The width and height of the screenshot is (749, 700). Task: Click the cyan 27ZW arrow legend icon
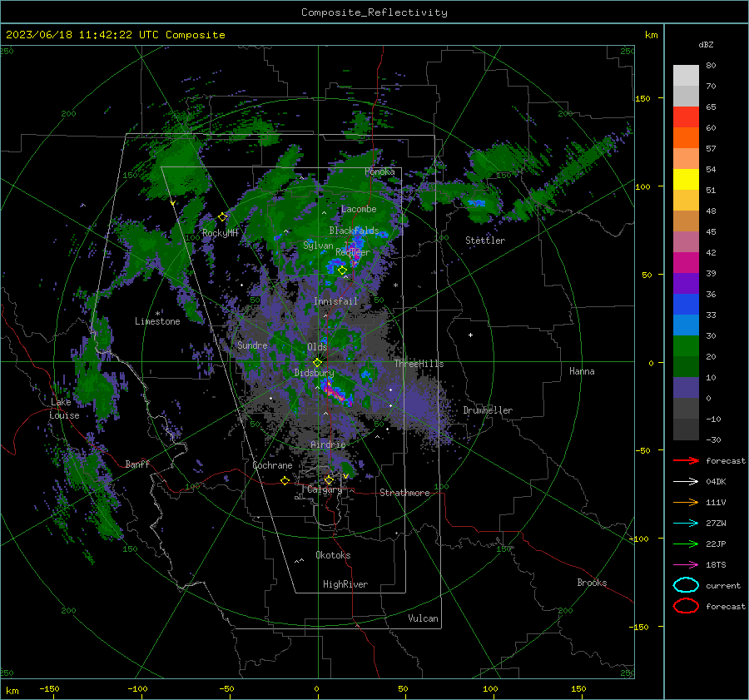(x=686, y=524)
